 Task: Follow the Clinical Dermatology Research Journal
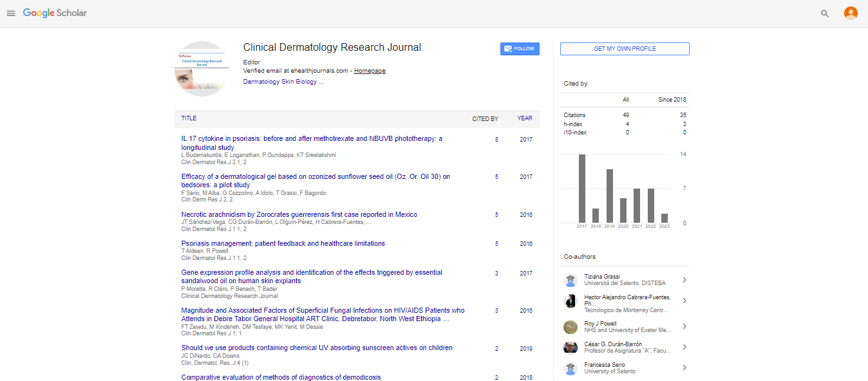(x=520, y=49)
